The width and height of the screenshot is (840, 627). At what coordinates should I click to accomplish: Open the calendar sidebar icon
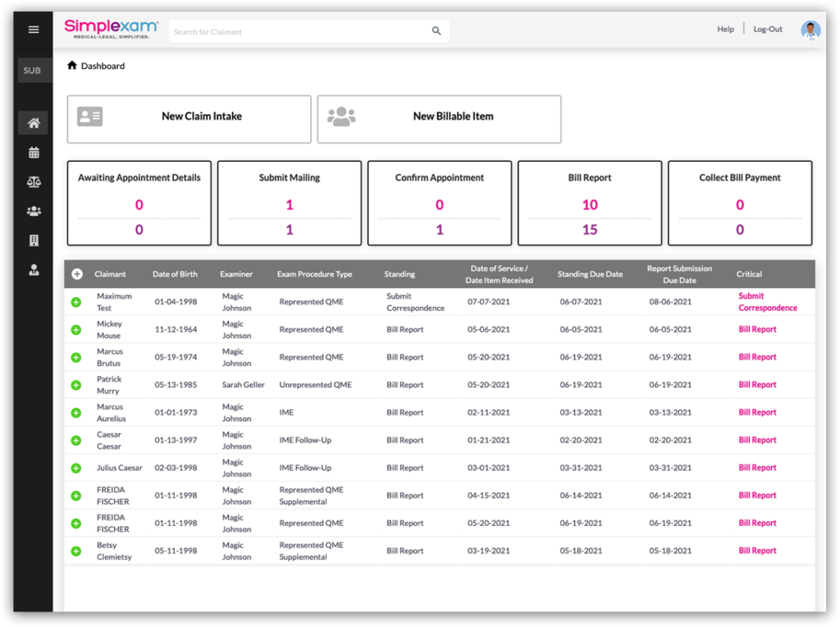click(34, 153)
